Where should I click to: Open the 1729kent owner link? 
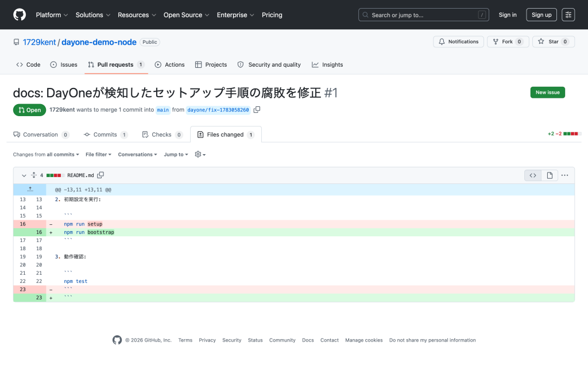tap(40, 42)
